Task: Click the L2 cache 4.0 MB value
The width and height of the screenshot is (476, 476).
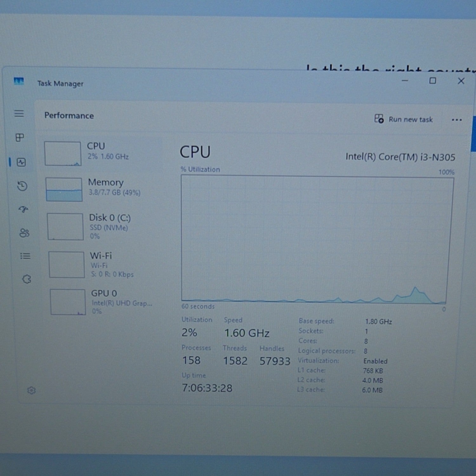Action: point(373,380)
